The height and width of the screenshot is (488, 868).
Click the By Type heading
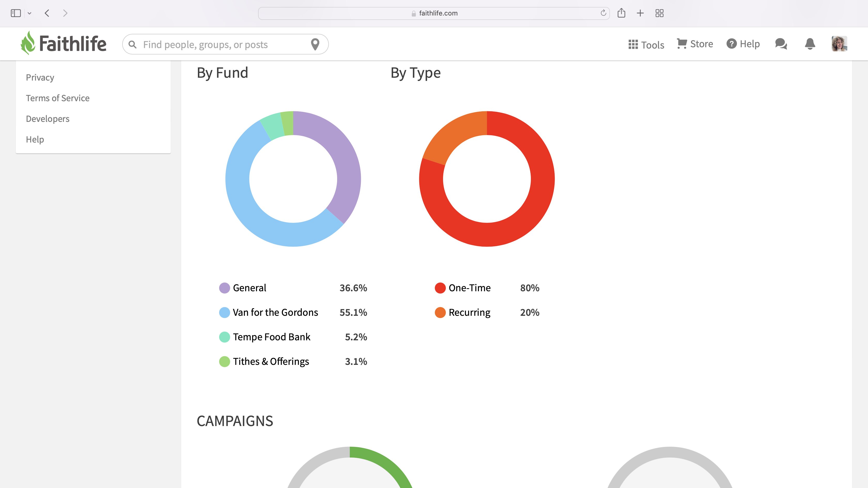[x=415, y=73]
